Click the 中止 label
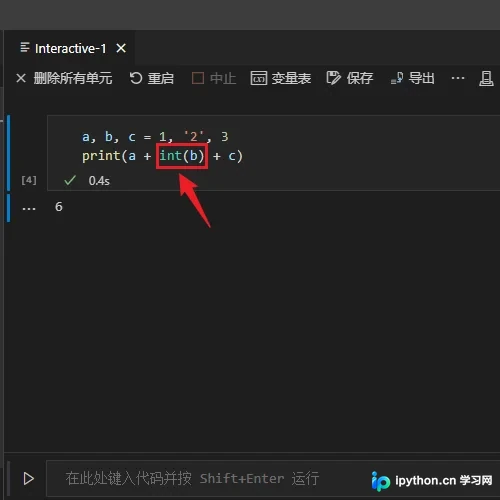This screenshot has height=500, width=500. [223, 78]
